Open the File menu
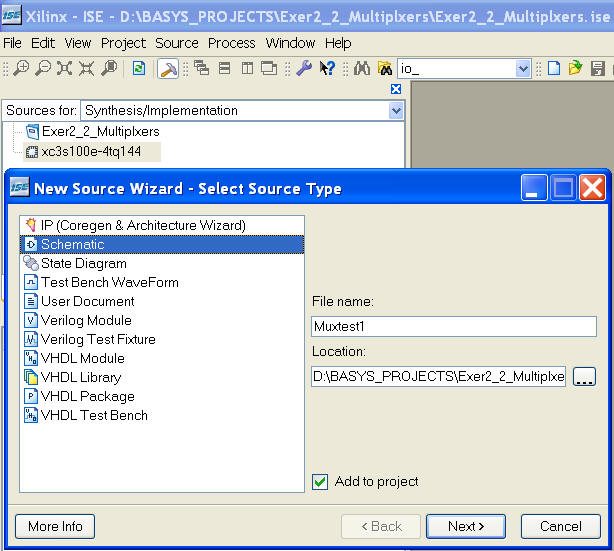 coord(12,43)
